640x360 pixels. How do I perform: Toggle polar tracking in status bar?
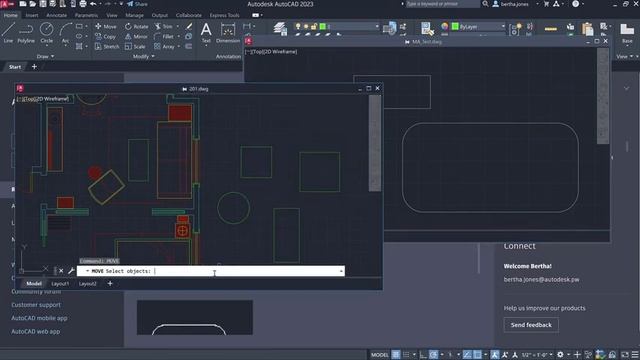[433, 354]
